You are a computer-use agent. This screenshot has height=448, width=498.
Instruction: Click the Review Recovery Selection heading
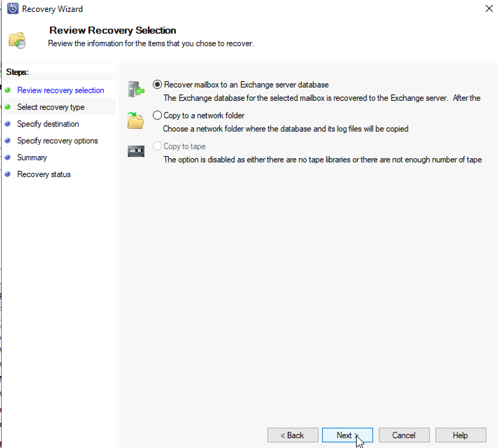pos(113,30)
